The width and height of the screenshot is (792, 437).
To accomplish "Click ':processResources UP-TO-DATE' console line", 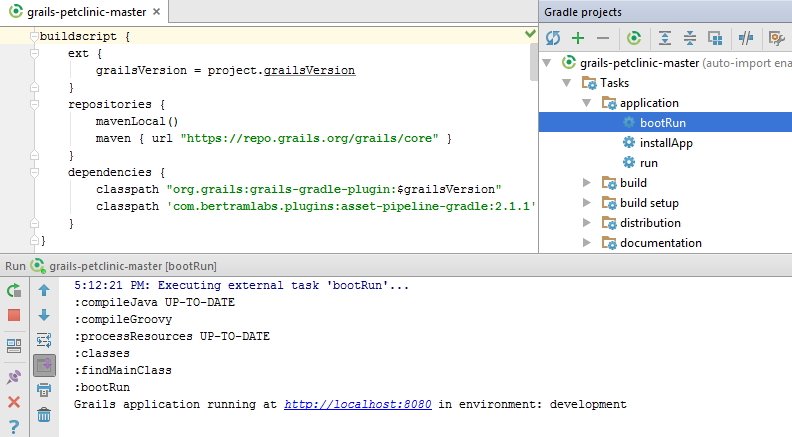I will (x=172, y=336).
